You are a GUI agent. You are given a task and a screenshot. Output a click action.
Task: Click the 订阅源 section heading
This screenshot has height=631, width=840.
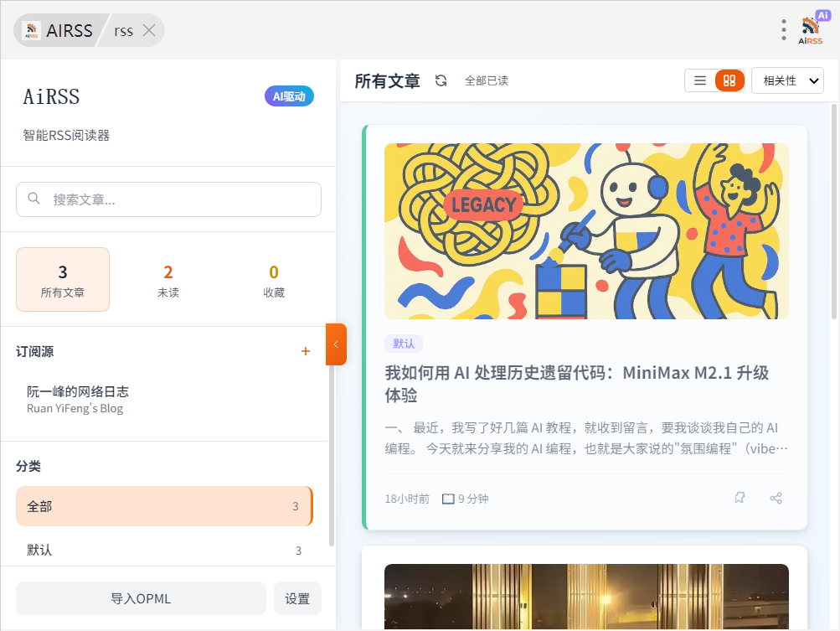(x=35, y=352)
